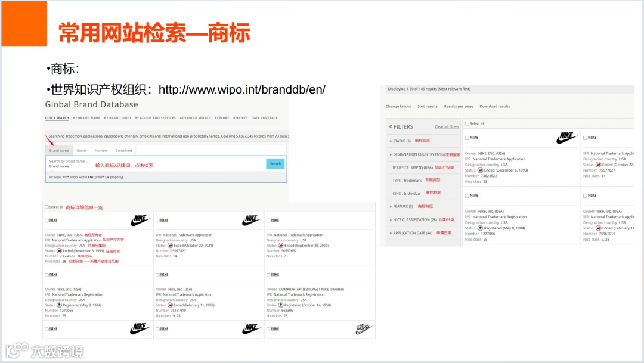644x363 pixels.
Task: Open the NIKE link of record 75977827 in the details overview
Action: click(165, 221)
